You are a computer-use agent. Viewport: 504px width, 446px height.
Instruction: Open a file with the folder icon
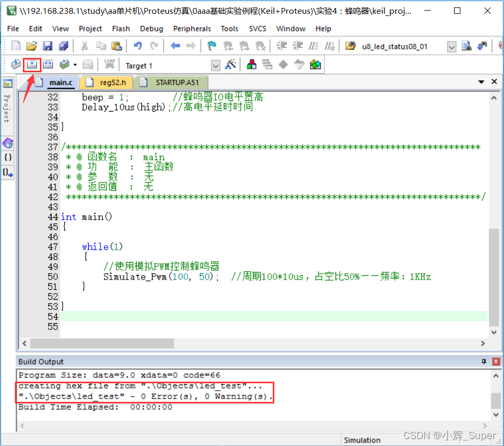click(x=31, y=46)
